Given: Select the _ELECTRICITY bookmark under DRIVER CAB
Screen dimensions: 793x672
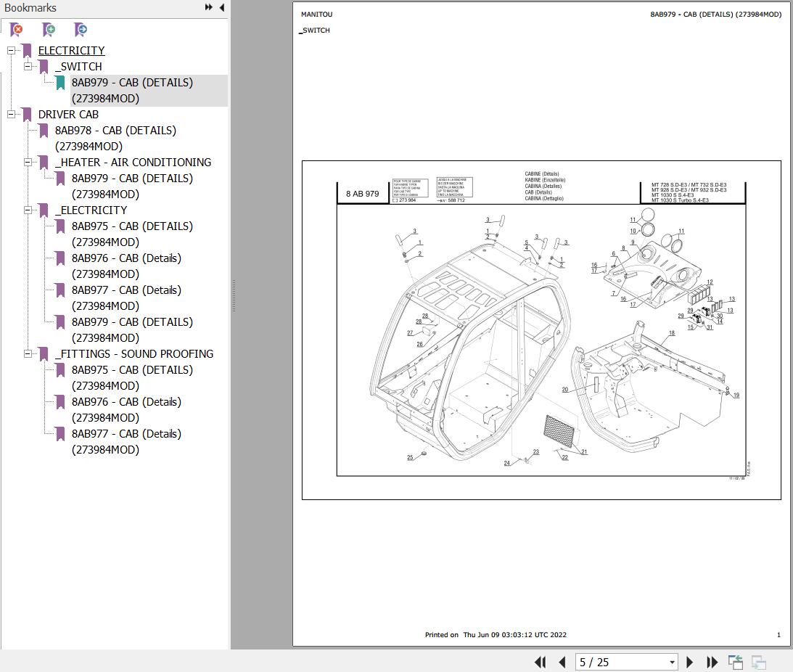Looking at the screenshot, I should 91,210.
